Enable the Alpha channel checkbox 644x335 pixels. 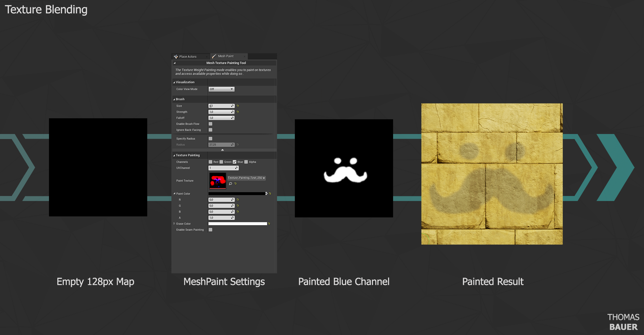pos(246,162)
